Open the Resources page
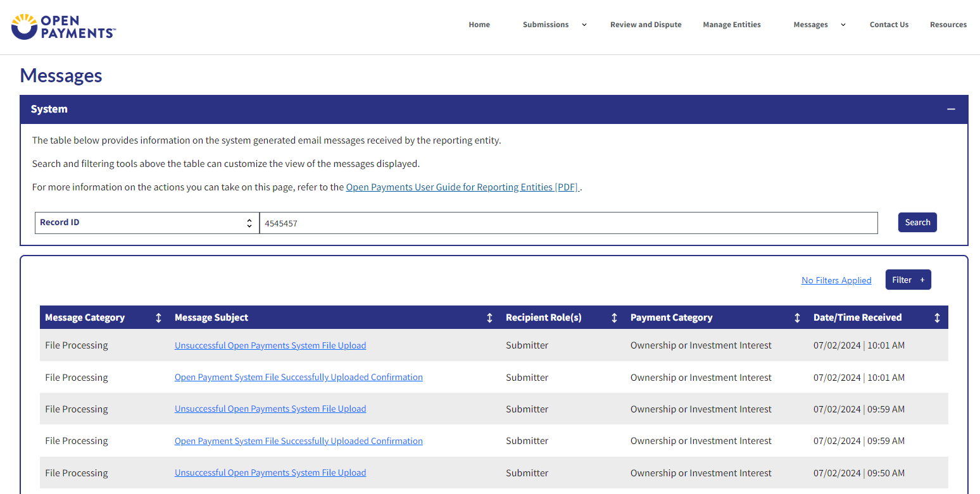The height and width of the screenshot is (494, 980). tap(948, 25)
